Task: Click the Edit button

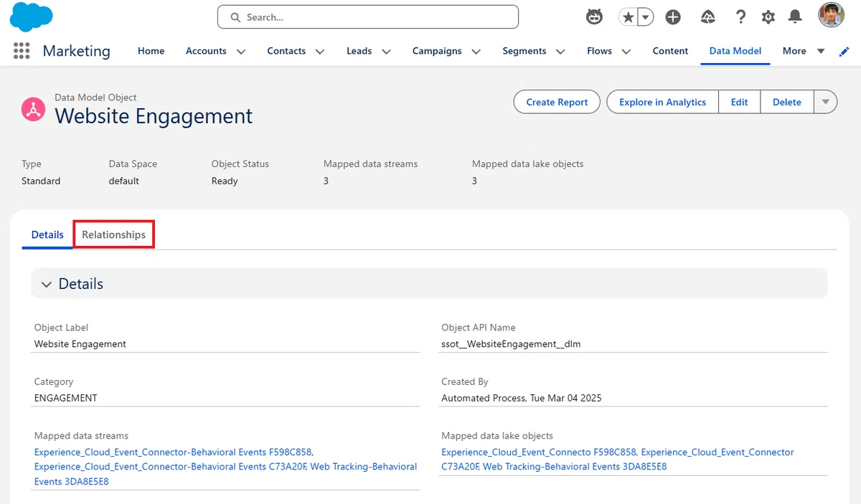Action: click(740, 102)
